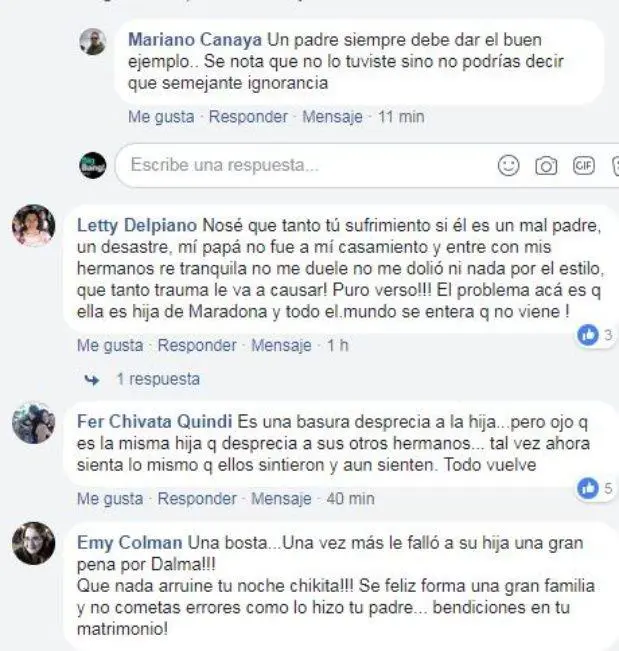Click the reply arrow beside 1 respuesta
Image resolution: width=619 pixels, height=651 pixels.
92,379
